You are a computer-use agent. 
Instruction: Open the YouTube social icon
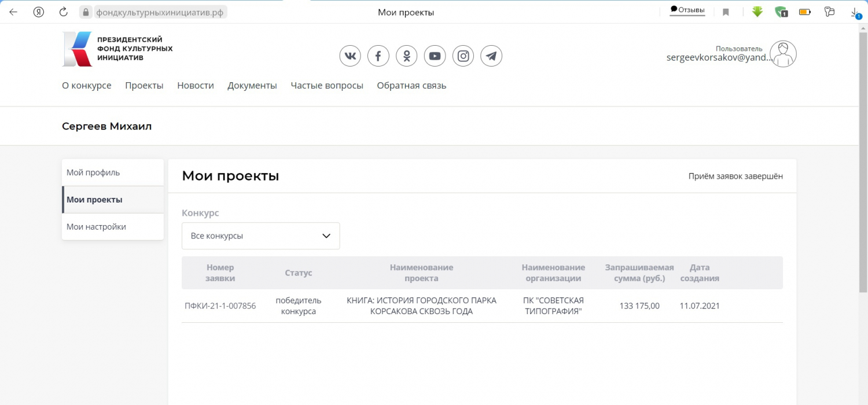coord(435,56)
